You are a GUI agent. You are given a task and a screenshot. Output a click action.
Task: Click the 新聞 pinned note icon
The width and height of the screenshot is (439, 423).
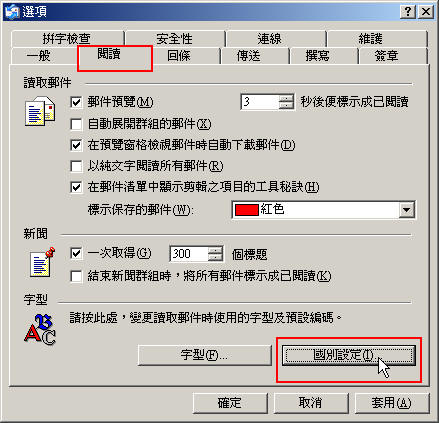click(41, 262)
